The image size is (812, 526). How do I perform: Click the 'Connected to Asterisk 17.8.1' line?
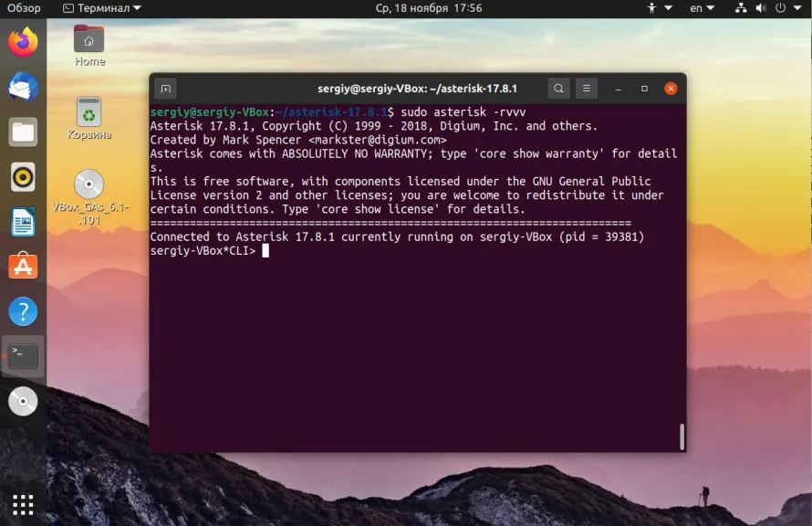tap(397, 237)
